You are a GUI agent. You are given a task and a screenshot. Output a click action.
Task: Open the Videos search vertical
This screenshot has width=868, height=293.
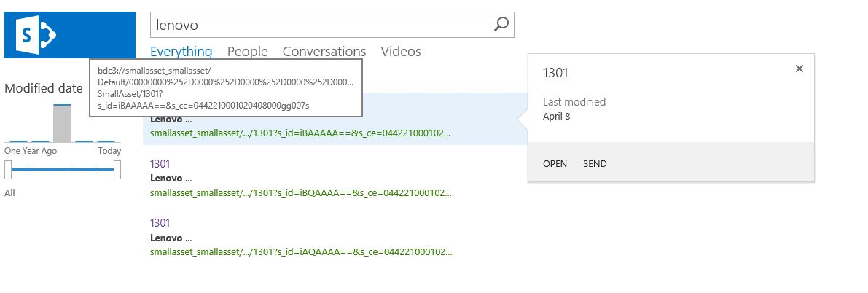(x=401, y=52)
